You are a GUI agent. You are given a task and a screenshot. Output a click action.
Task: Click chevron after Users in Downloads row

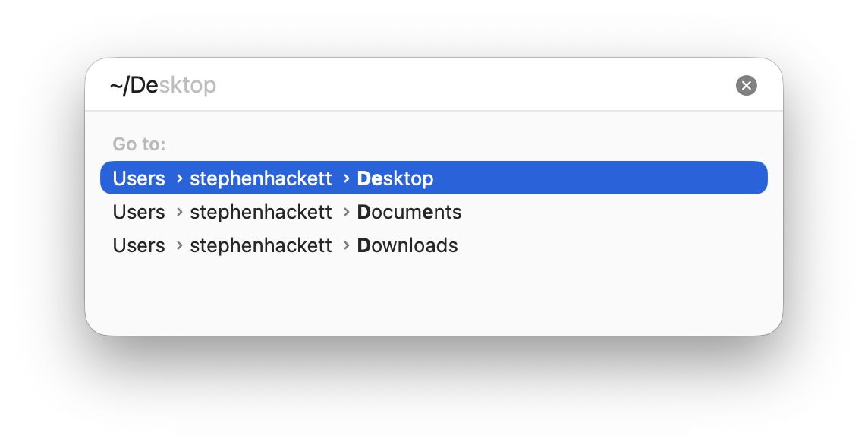click(x=179, y=245)
